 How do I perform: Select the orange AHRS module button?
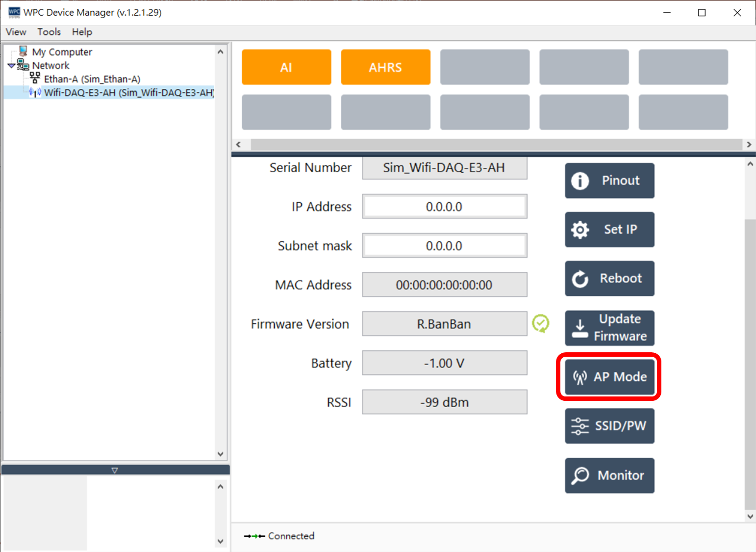[385, 67]
